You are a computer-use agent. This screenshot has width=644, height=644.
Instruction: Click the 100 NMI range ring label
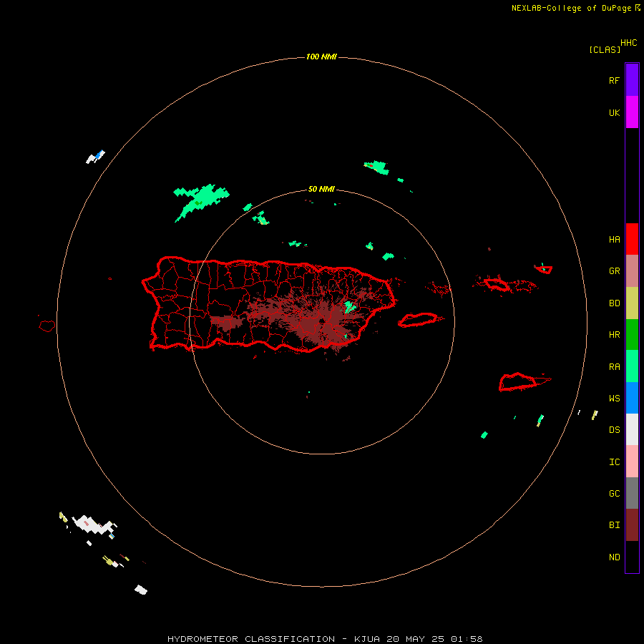tap(321, 57)
